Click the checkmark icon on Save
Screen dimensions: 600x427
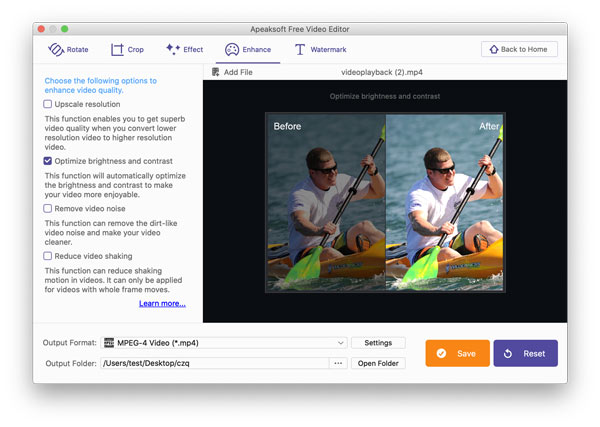[441, 353]
